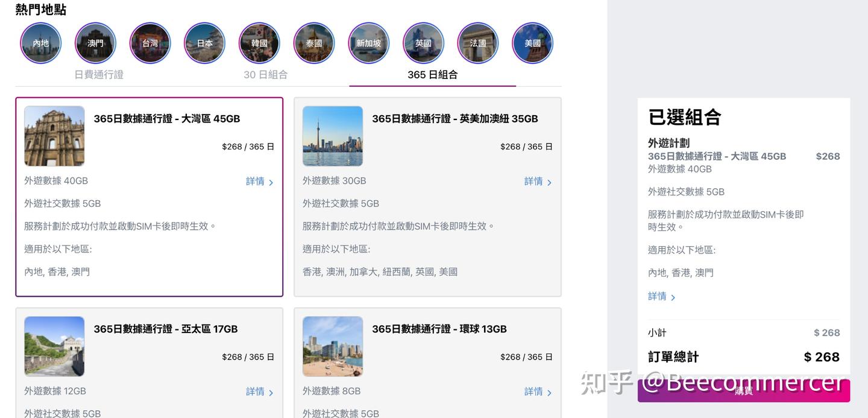Viewport: 868px width, 418px height.
Task: Select the 365日數據通行證 - 亞太區 17GB title
Action: coord(166,329)
